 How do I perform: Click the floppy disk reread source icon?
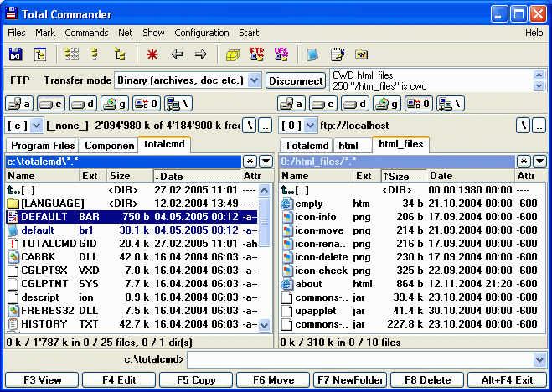click(15, 54)
